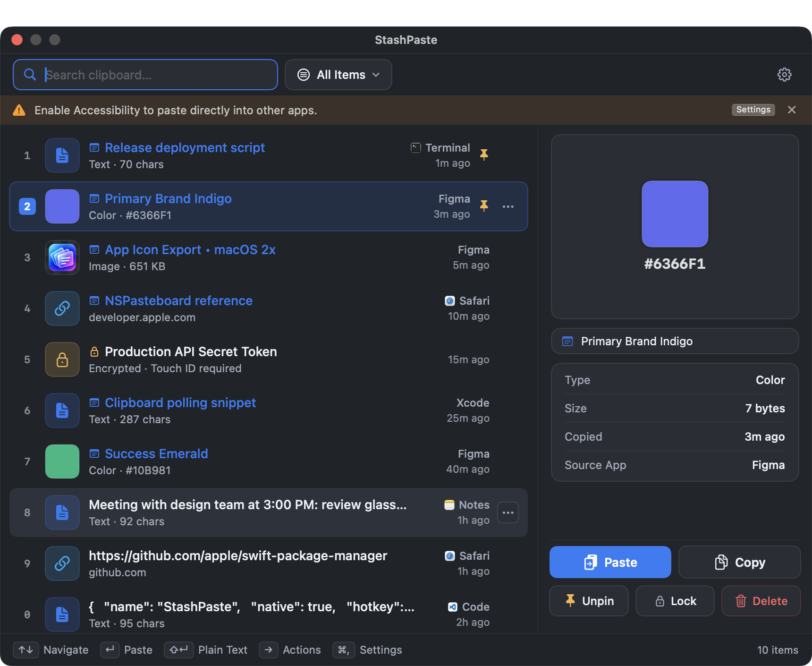Click the Terminal app icon on the first row

(416, 148)
